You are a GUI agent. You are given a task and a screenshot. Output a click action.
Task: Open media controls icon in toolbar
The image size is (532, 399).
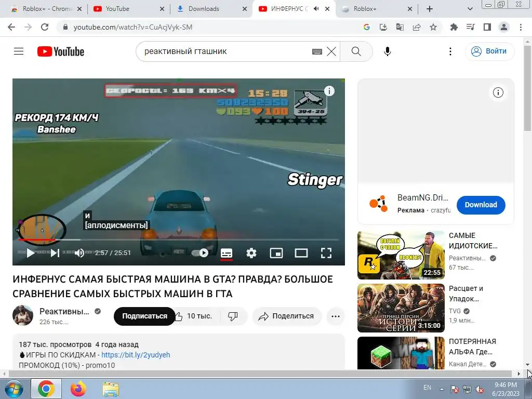(470, 27)
